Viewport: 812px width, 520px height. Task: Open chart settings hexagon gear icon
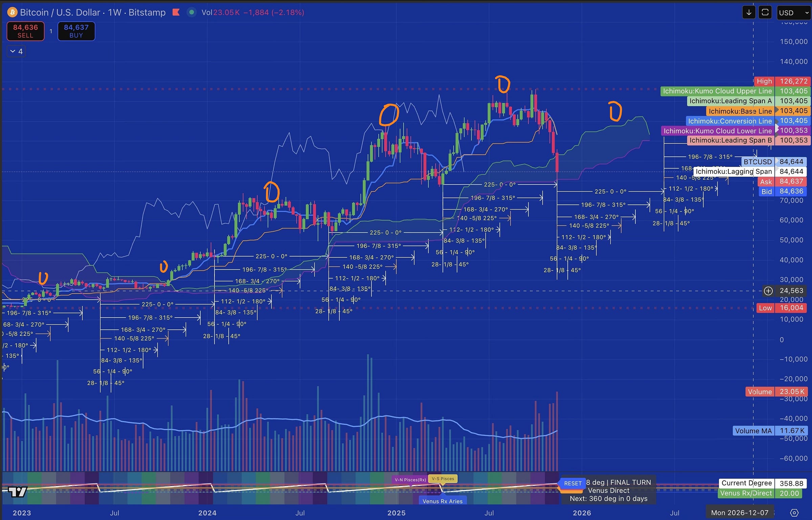pyautogui.click(x=794, y=513)
